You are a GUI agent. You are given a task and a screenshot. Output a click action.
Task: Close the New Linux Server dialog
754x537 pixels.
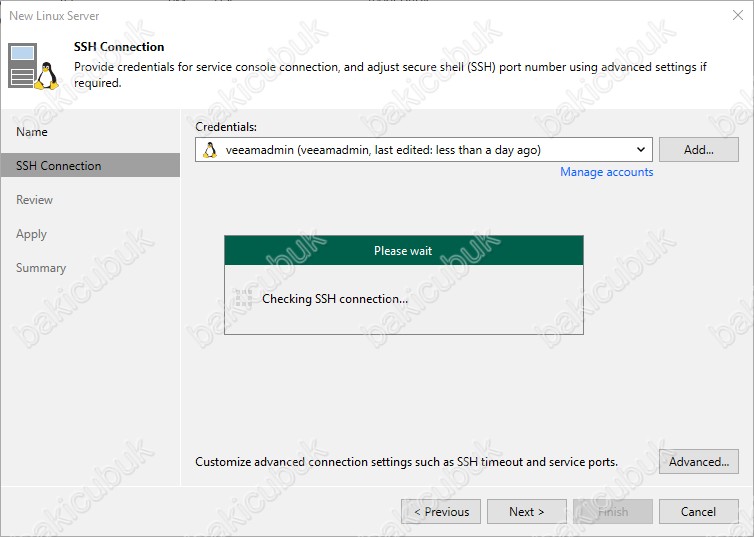(x=738, y=15)
